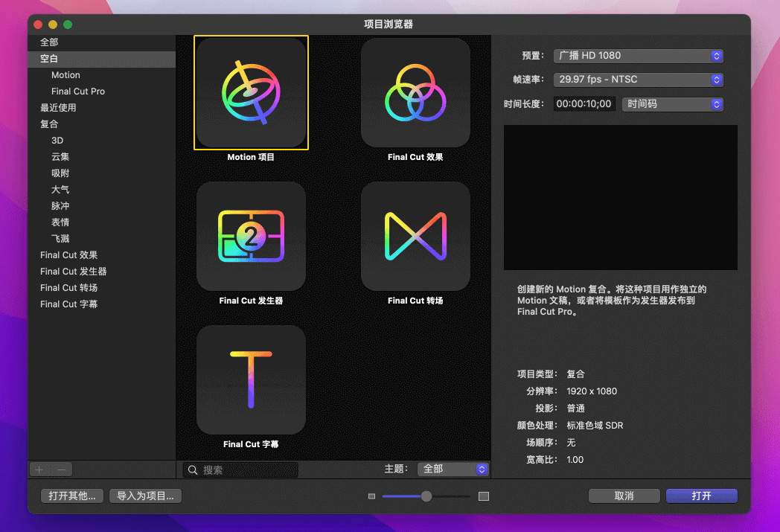780x532 pixels.
Task: Select the Motion 项目 template icon
Action: click(251, 93)
